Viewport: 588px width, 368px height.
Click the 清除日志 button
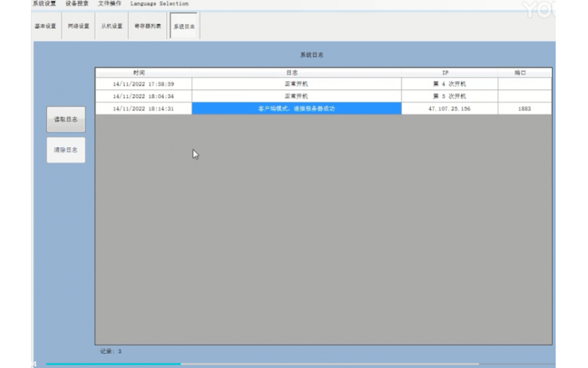coord(65,150)
